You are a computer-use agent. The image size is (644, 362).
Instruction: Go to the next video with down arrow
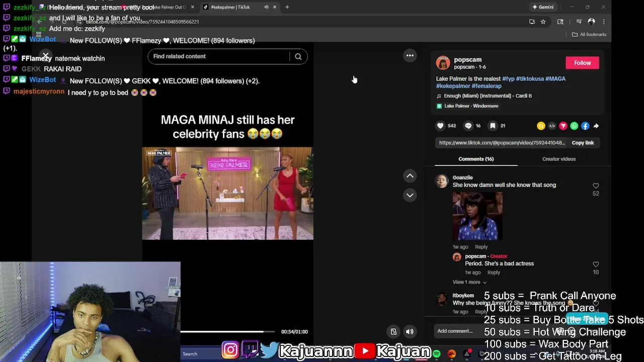[x=410, y=195]
